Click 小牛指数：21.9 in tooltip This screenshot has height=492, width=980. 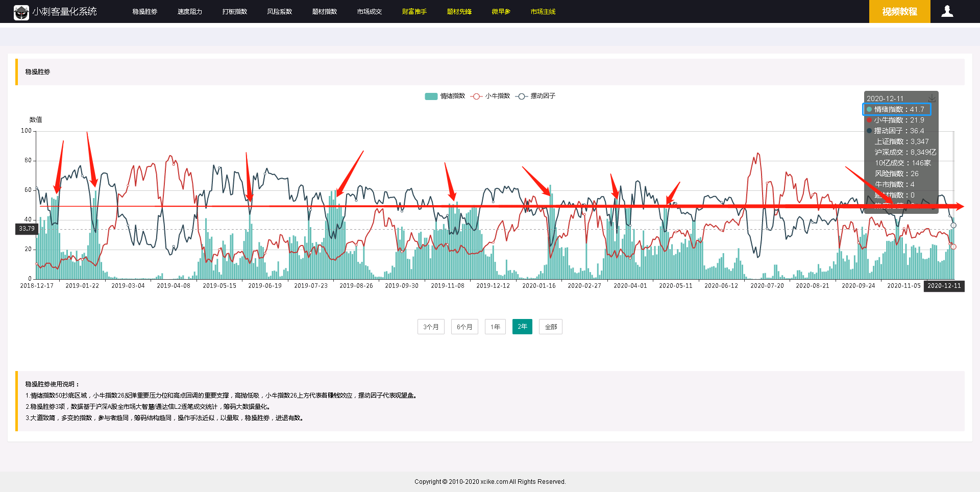pos(895,120)
